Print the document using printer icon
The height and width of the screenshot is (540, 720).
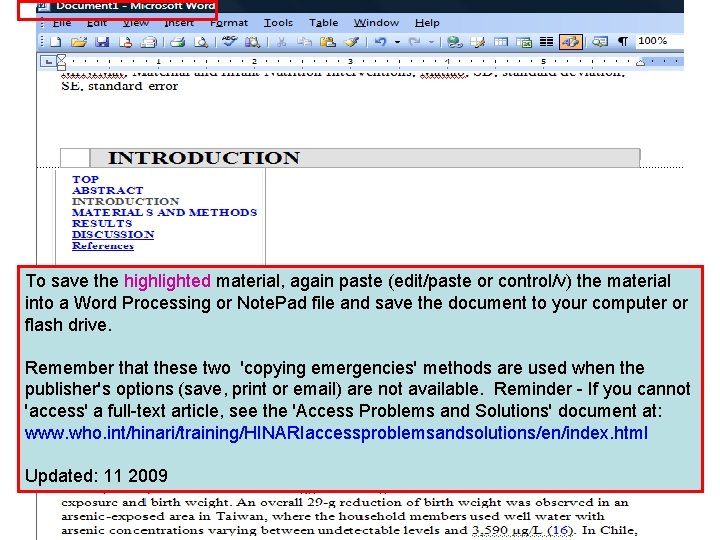coord(177,42)
